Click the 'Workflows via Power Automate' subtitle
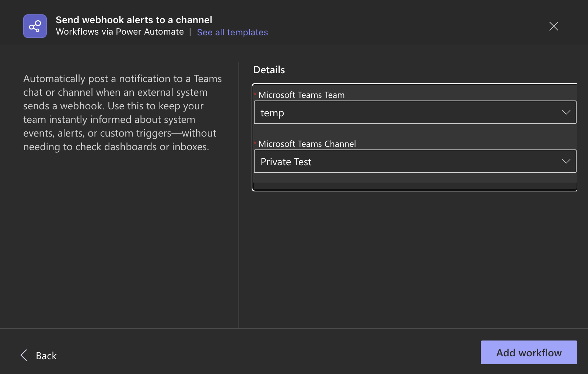The image size is (588, 374). pyautogui.click(x=120, y=32)
